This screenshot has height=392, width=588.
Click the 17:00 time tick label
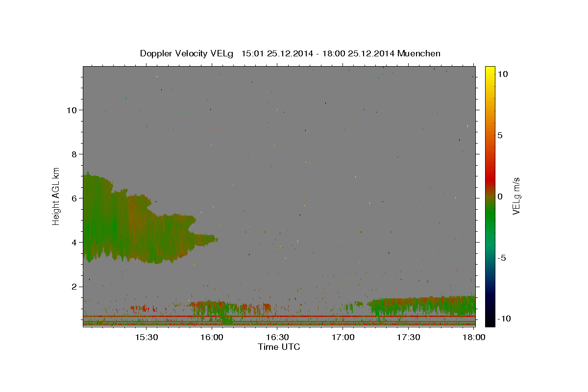coord(343,337)
